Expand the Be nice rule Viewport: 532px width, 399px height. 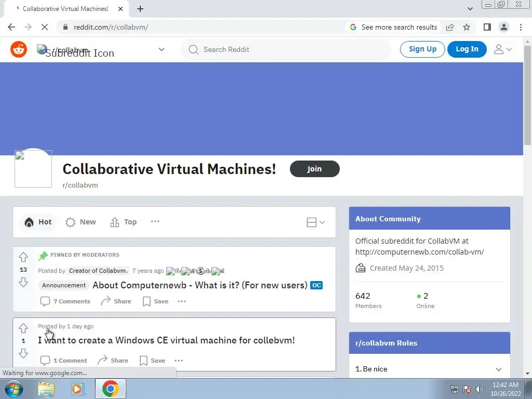coord(430,369)
